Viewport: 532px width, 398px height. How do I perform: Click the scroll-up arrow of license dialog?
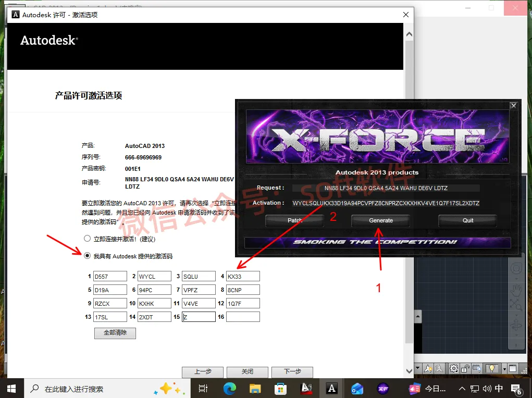point(409,34)
